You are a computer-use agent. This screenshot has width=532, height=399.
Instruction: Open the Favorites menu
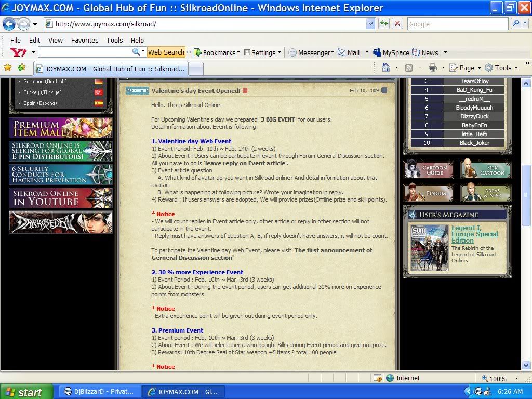pyautogui.click(x=85, y=40)
